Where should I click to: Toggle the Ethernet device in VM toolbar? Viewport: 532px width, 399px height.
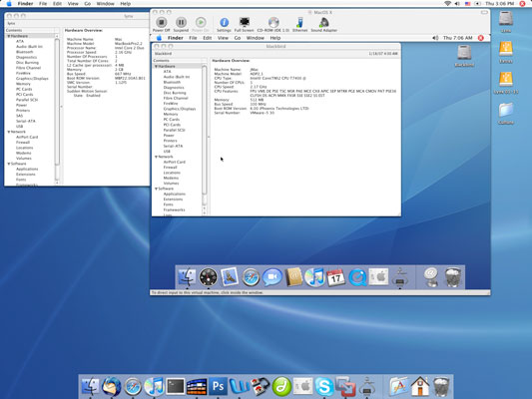[x=299, y=22]
